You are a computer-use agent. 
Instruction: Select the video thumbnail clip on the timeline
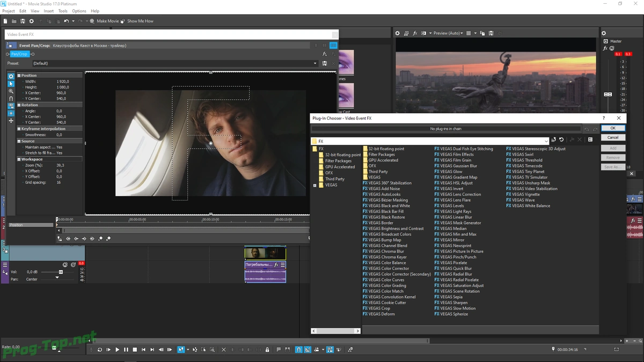coord(265,253)
